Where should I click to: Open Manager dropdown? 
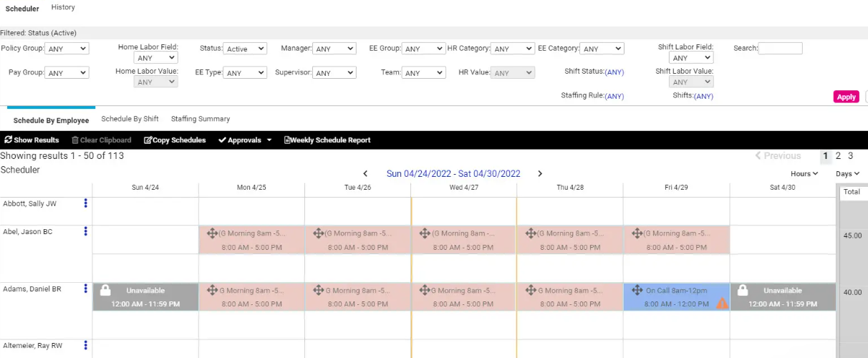334,49
